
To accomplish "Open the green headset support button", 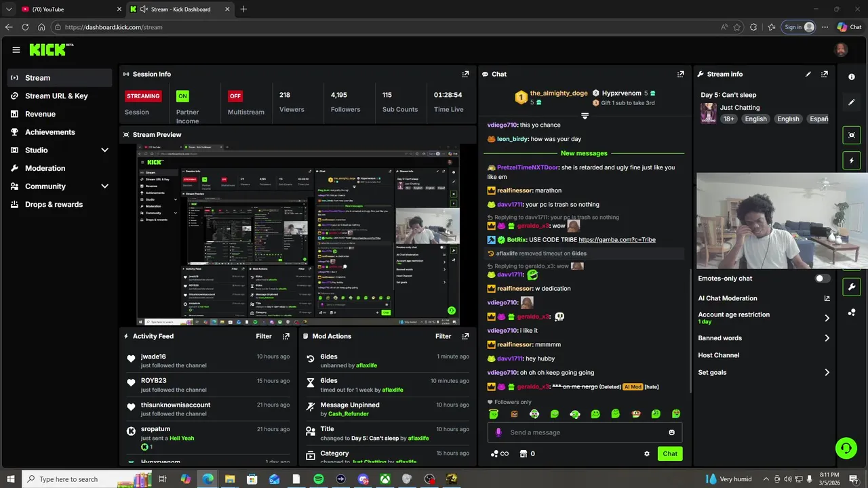I will [846, 447].
